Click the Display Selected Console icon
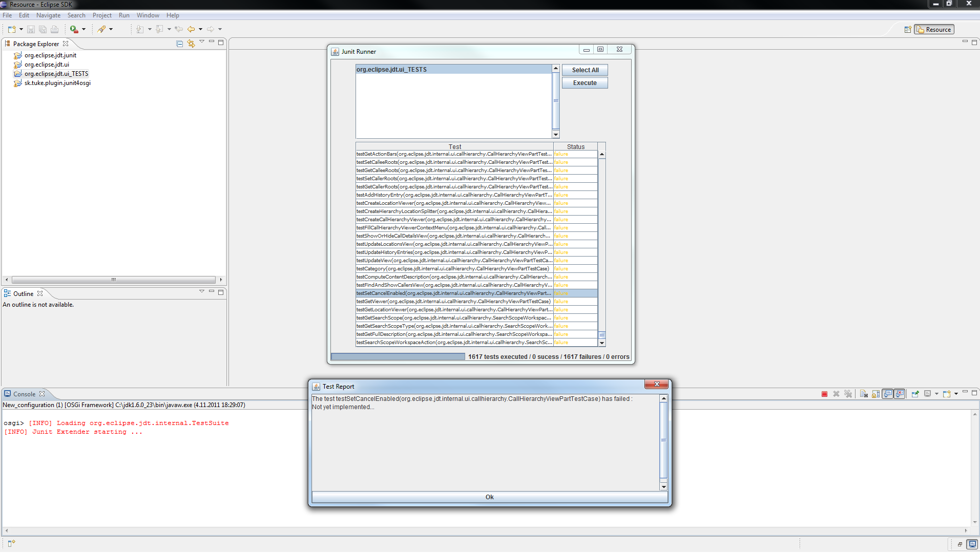The width and height of the screenshot is (980, 553). point(928,394)
